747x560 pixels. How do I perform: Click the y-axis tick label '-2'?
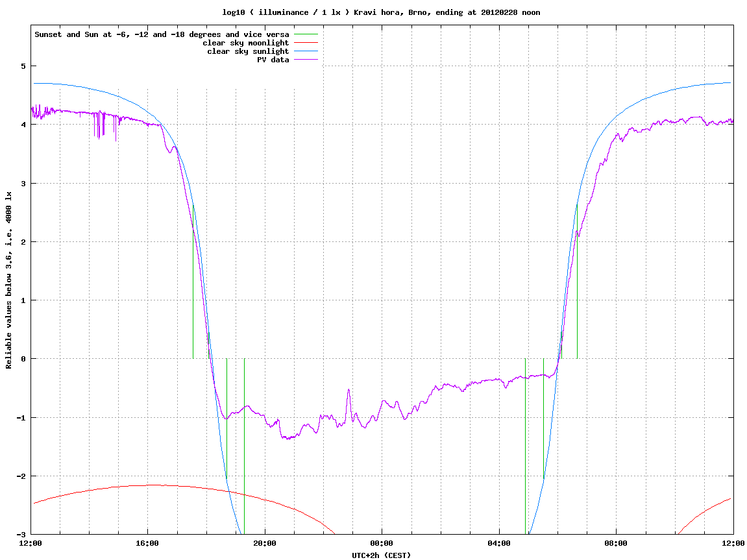click(21, 476)
